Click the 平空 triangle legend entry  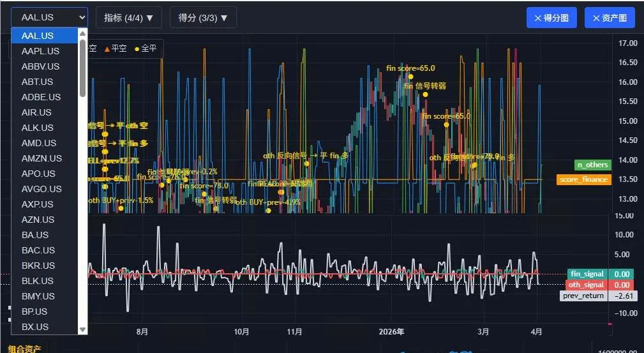[116, 49]
